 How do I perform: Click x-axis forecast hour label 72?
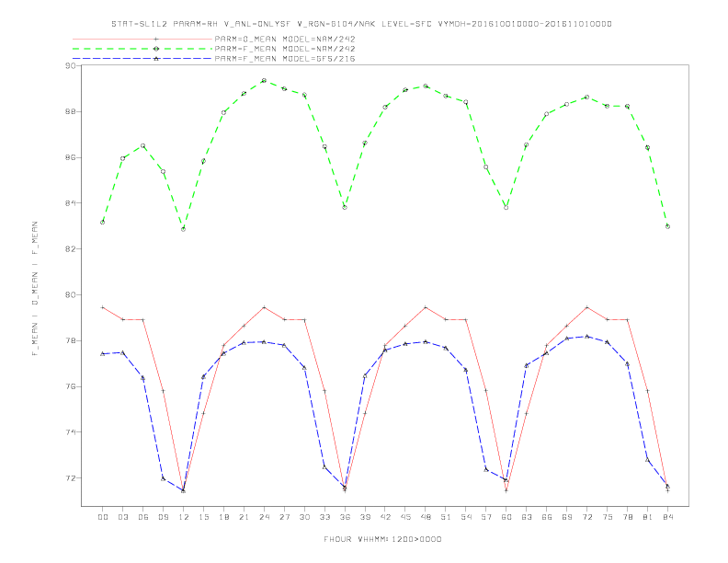[x=586, y=517]
